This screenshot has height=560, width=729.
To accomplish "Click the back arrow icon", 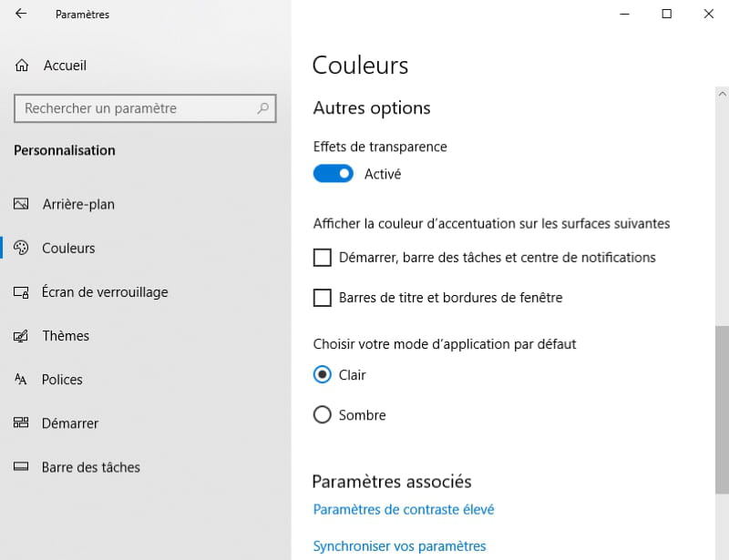I will click(21, 15).
